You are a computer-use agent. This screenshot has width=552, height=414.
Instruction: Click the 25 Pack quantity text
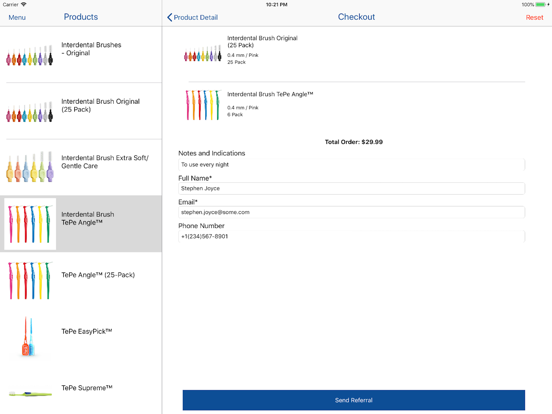[236, 62]
